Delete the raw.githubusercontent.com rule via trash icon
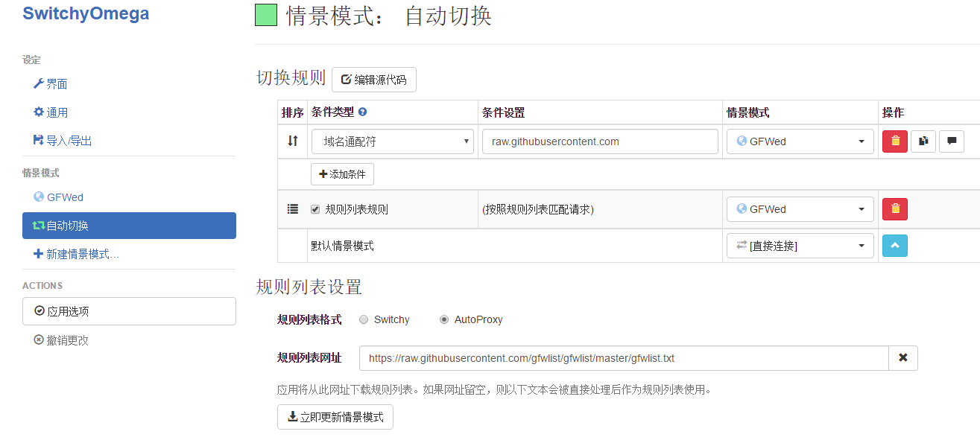The height and width of the screenshot is (443, 980). point(894,141)
